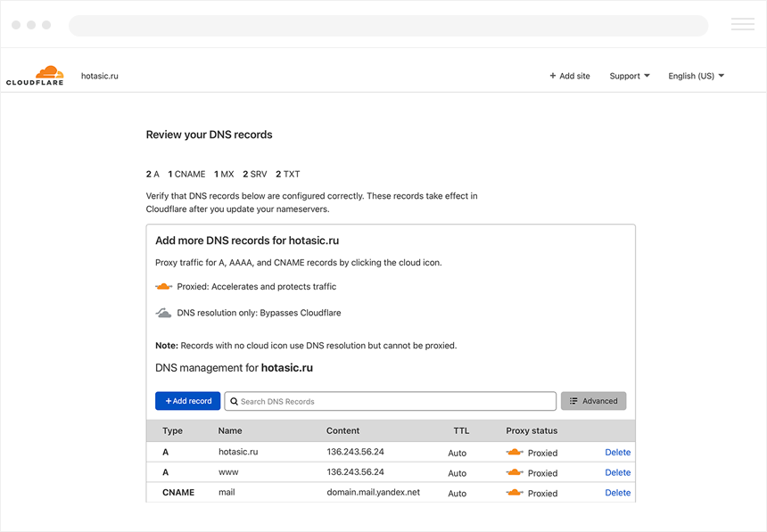Image resolution: width=767 pixels, height=532 pixels.
Task: Delete the hotasic.ru A record
Action: click(x=618, y=453)
